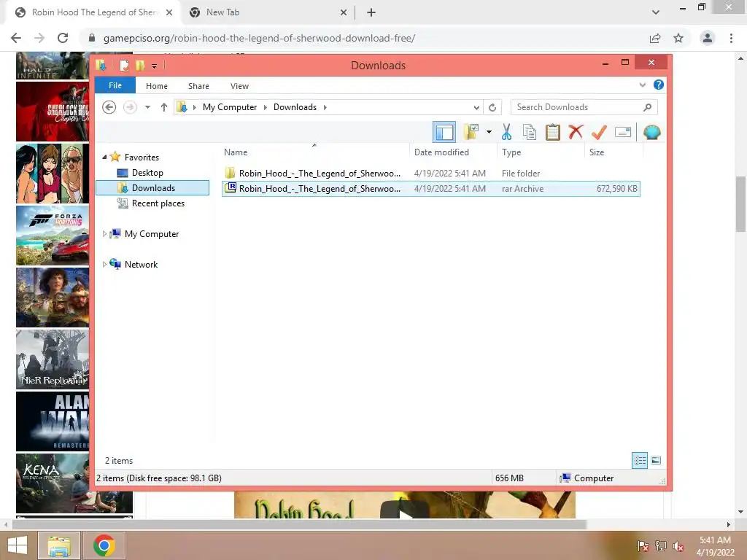Open the Chrome tab search chevron
The height and width of the screenshot is (560, 747).
coord(656,12)
